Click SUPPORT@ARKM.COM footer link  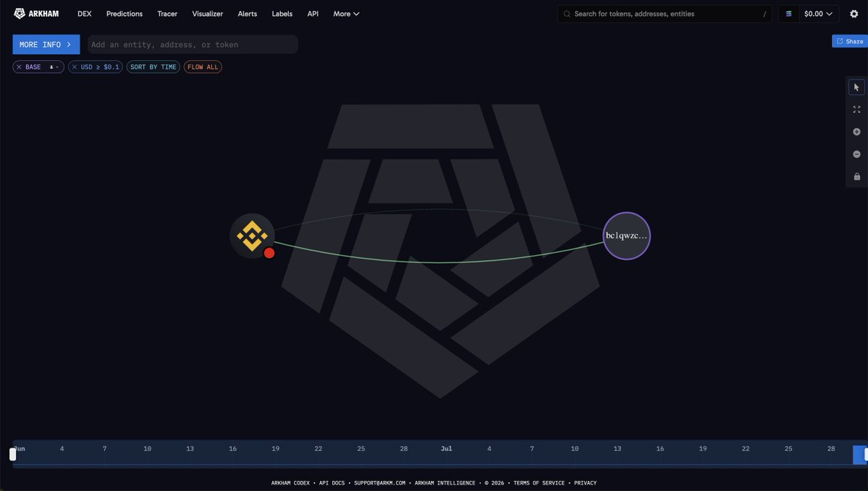pyautogui.click(x=380, y=483)
